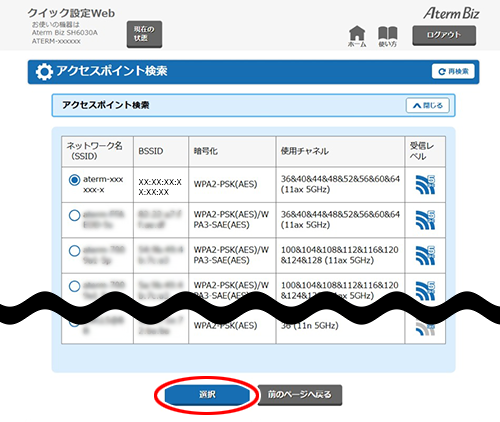
Task: Select the second network's radio button
Action: tap(74, 215)
